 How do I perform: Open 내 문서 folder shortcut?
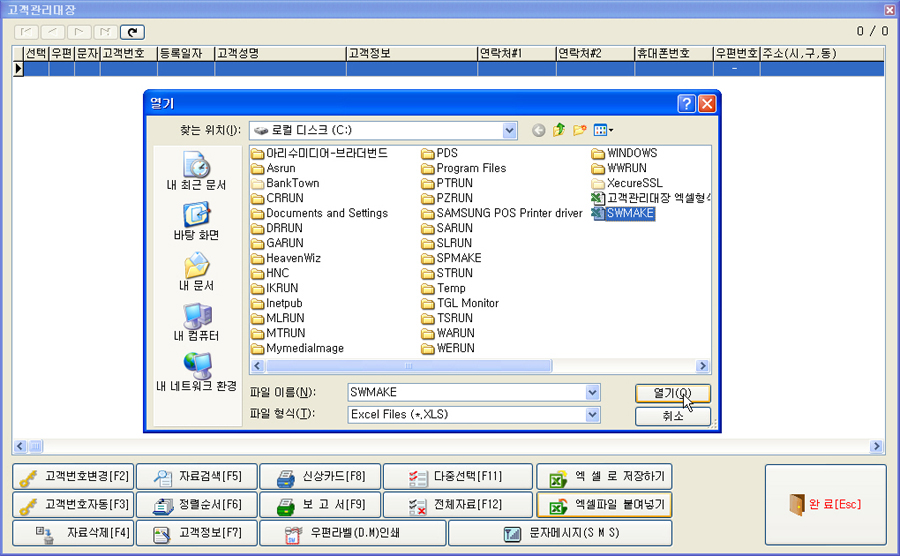196,271
